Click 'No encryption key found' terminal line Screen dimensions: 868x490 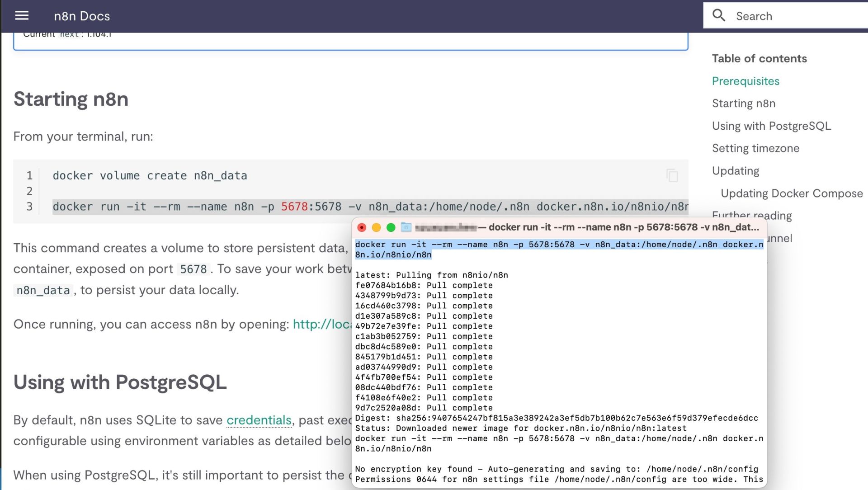coord(557,469)
